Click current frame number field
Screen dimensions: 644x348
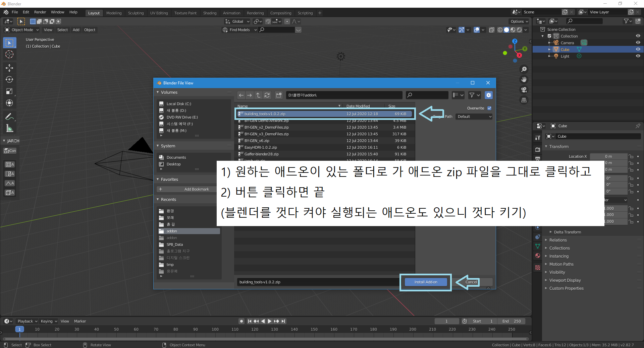click(446, 321)
